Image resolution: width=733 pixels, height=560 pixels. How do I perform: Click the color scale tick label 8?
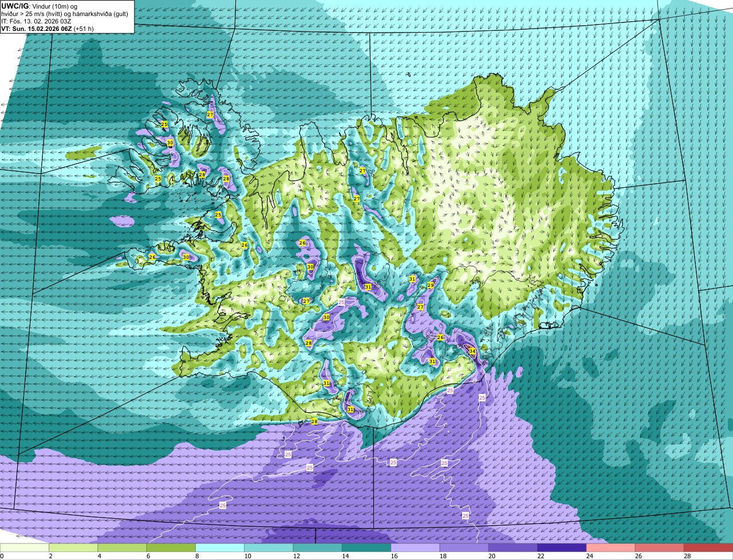(x=196, y=556)
